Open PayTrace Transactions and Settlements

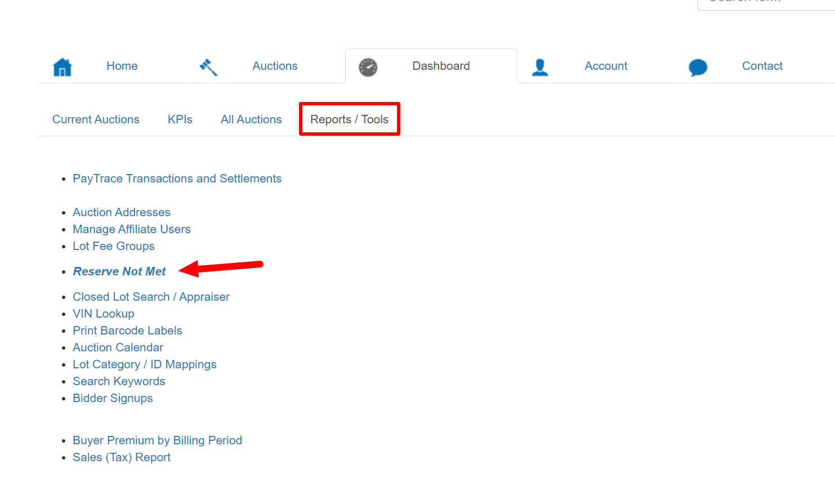click(177, 179)
